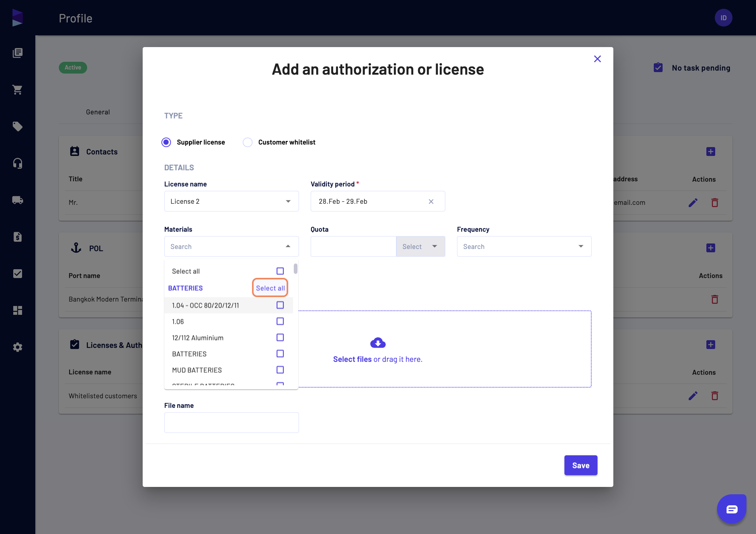
Task: Collapse the Materials search dropdown
Action: coord(288,246)
